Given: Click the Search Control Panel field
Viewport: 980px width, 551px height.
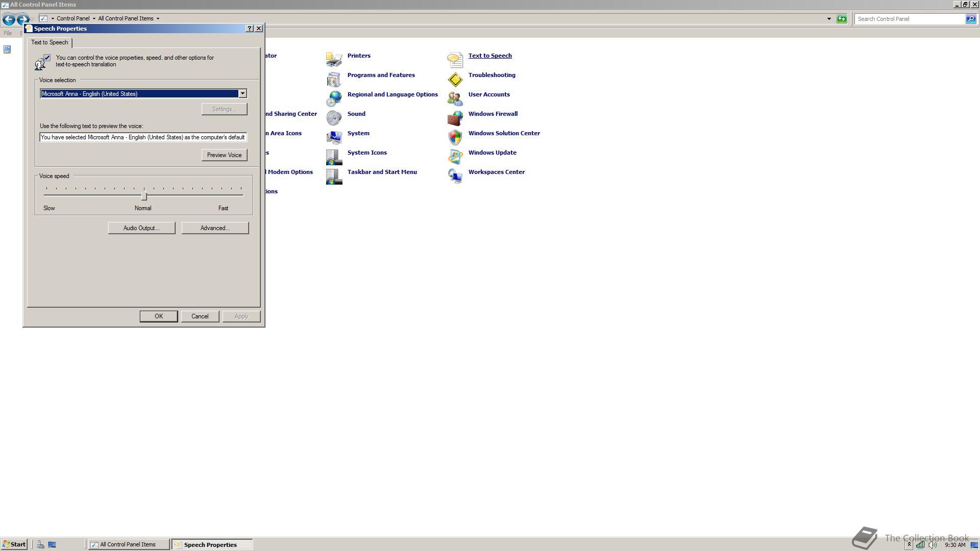Looking at the screenshot, I should 910,19.
